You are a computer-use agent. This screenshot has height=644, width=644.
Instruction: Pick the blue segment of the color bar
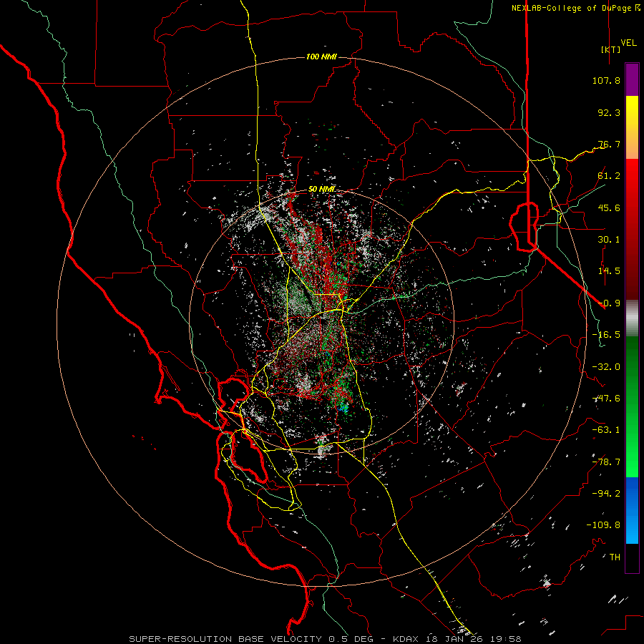(x=632, y=510)
